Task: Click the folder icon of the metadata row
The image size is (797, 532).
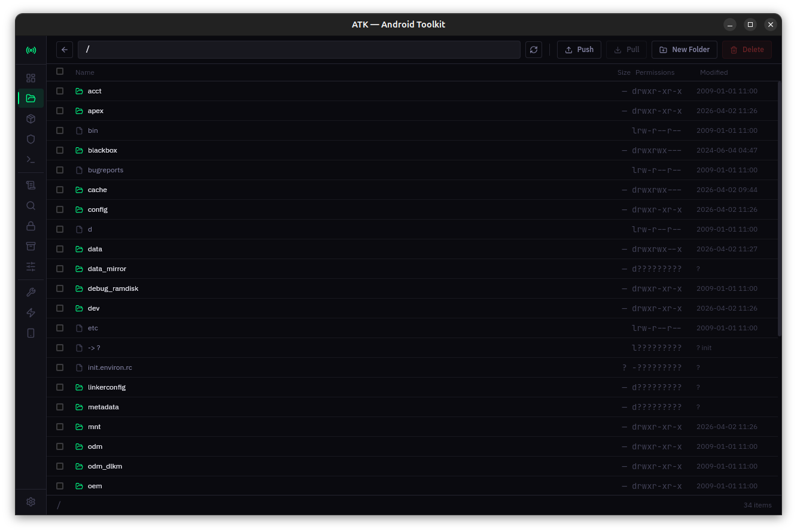Action: [x=79, y=407]
